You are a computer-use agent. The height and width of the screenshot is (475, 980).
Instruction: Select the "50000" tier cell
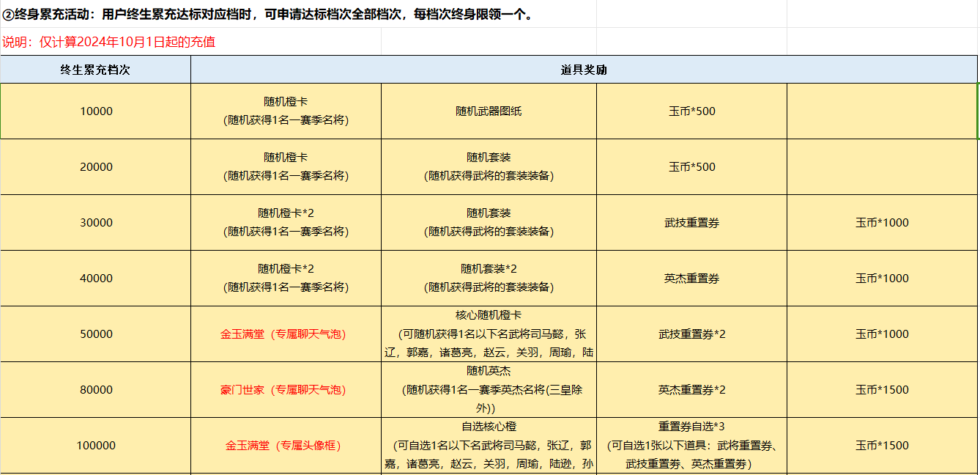95,334
